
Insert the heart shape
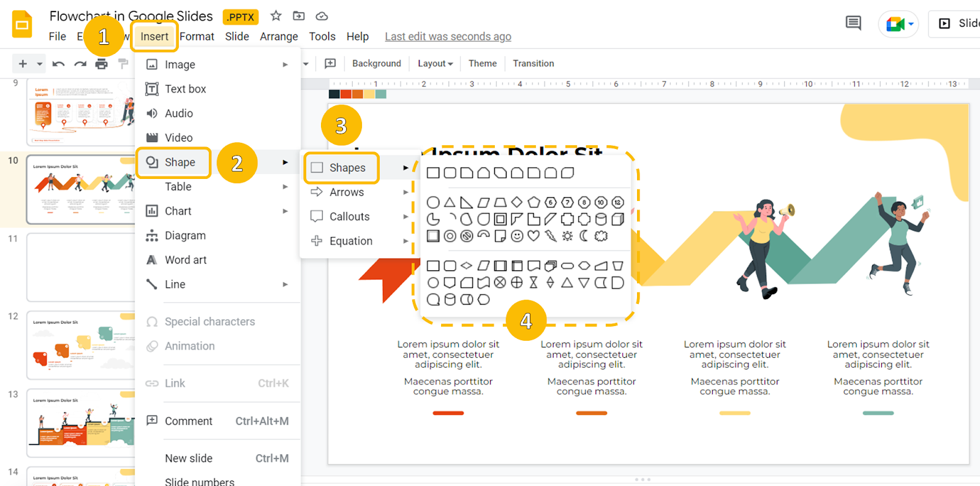[x=534, y=236]
